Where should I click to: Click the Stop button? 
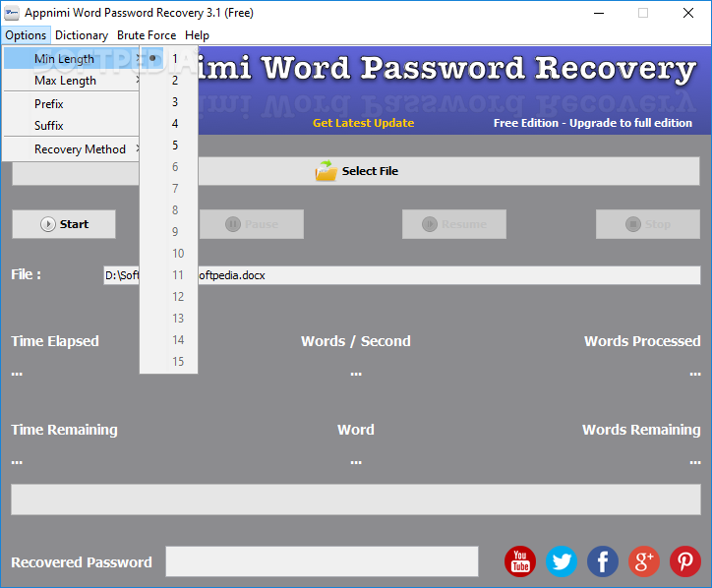tap(648, 224)
